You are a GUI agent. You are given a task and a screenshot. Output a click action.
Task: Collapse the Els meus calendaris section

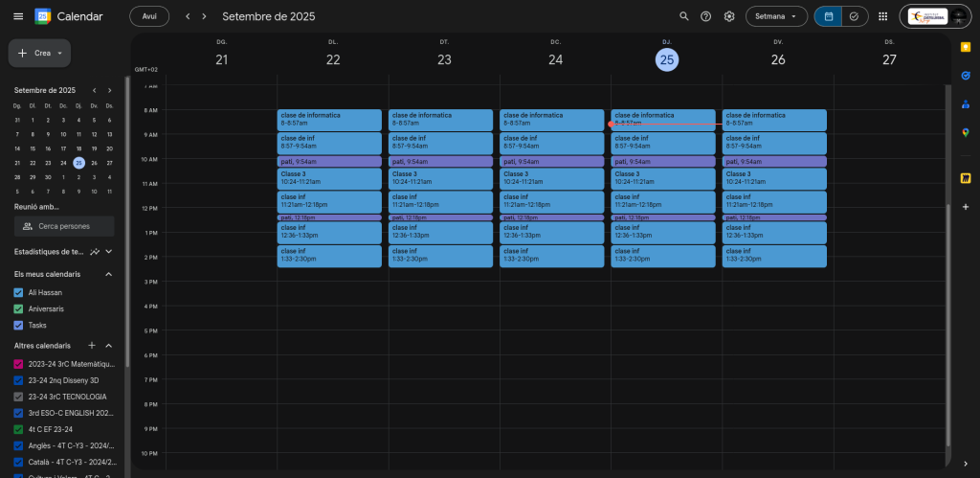tap(108, 274)
